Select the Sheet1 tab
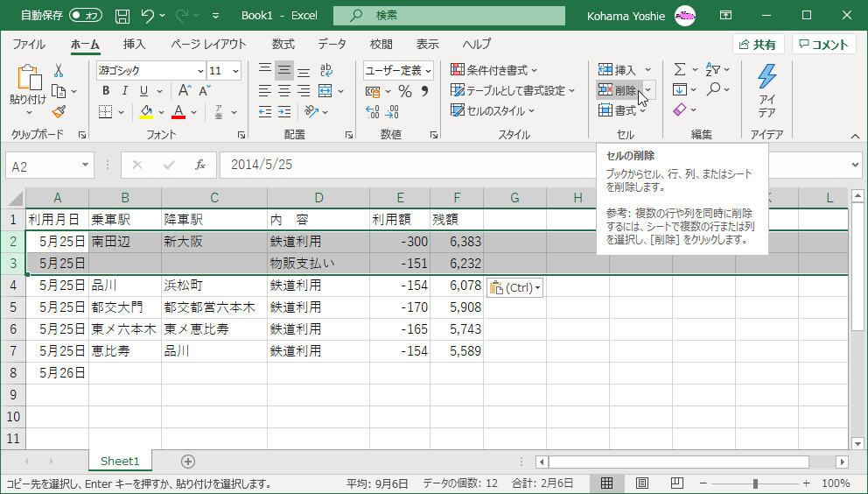The height and width of the screenshot is (494, 868). pyautogui.click(x=120, y=462)
